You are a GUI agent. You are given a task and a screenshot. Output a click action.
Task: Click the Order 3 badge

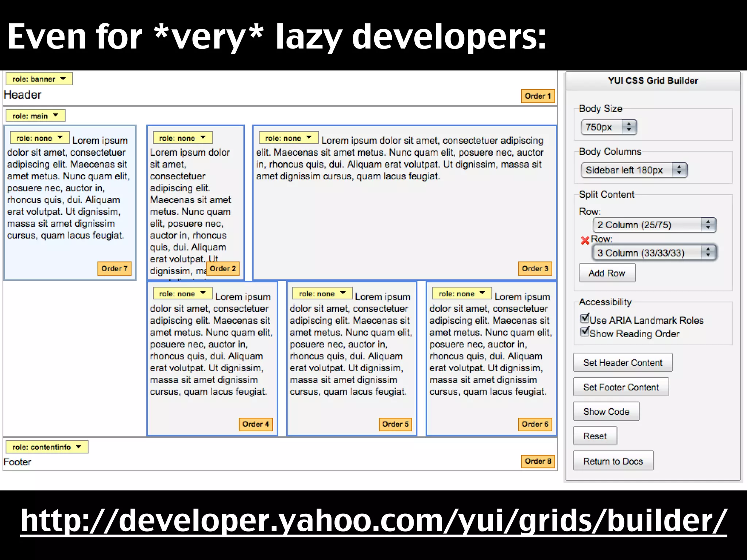(535, 269)
